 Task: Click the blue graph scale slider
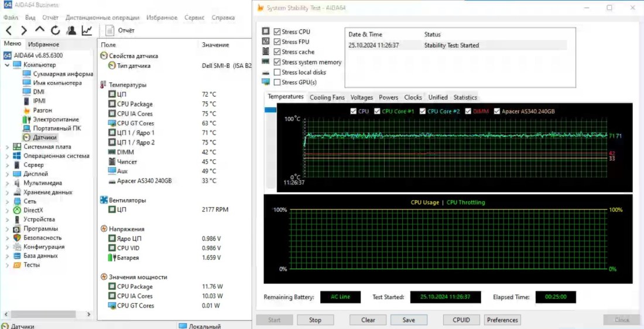click(270, 110)
